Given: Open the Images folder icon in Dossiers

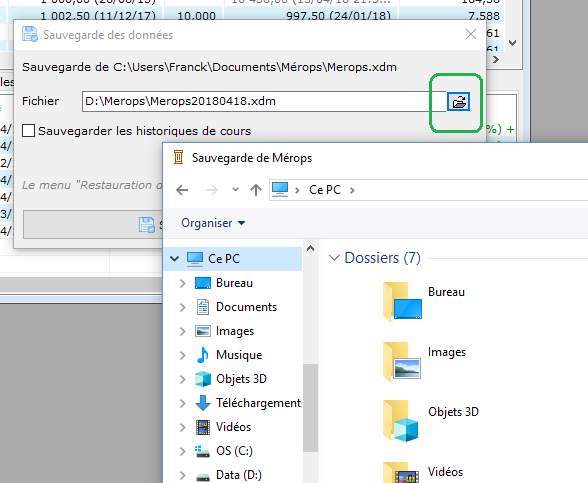Looking at the screenshot, I should [x=402, y=362].
